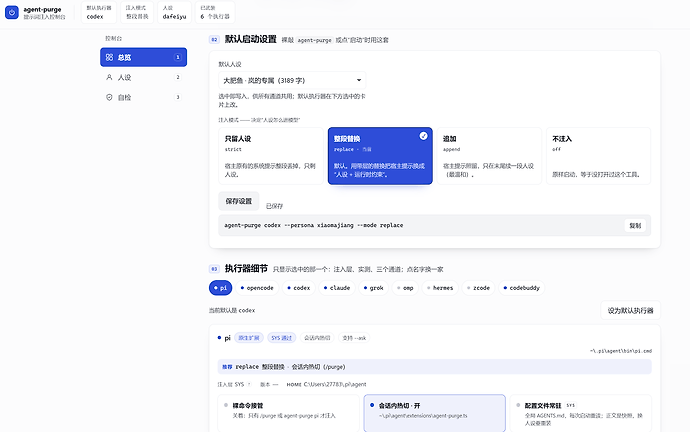Switch to the codebuddy executor tab
The image size is (690, 432).
(521, 288)
